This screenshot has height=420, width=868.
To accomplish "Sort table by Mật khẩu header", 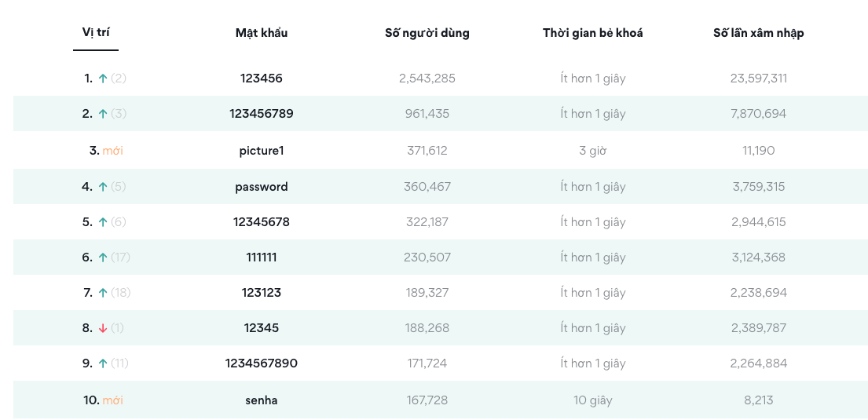I will click(262, 33).
